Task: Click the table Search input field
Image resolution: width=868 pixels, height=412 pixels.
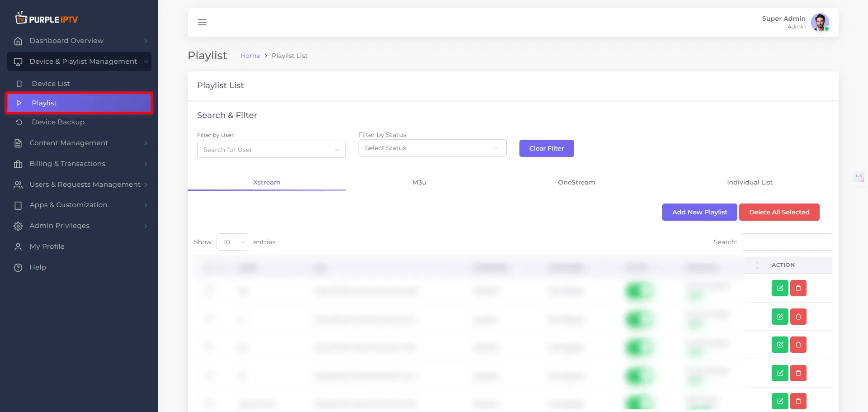Action: 787,242
